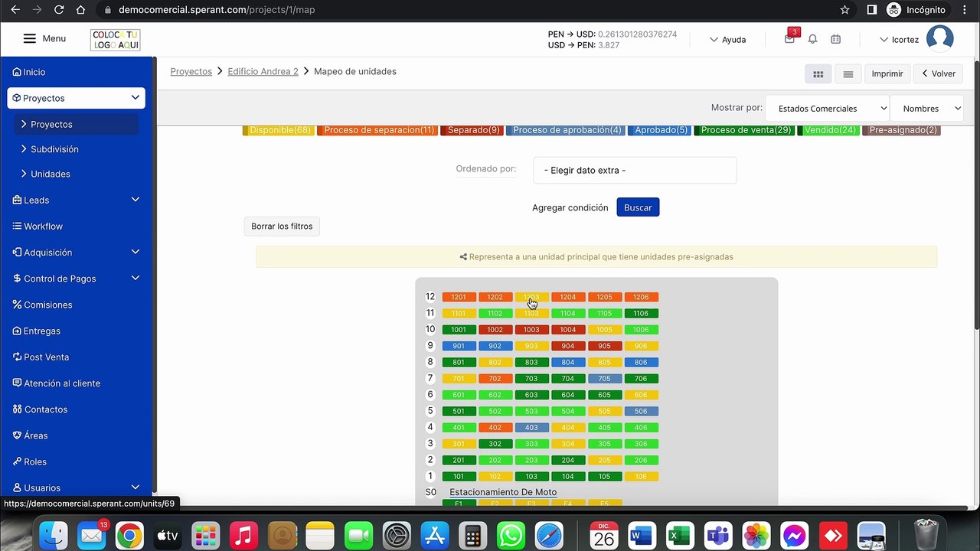Filter by Pre-asignado(2) status tag
980x551 pixels.
click(901, 130)
